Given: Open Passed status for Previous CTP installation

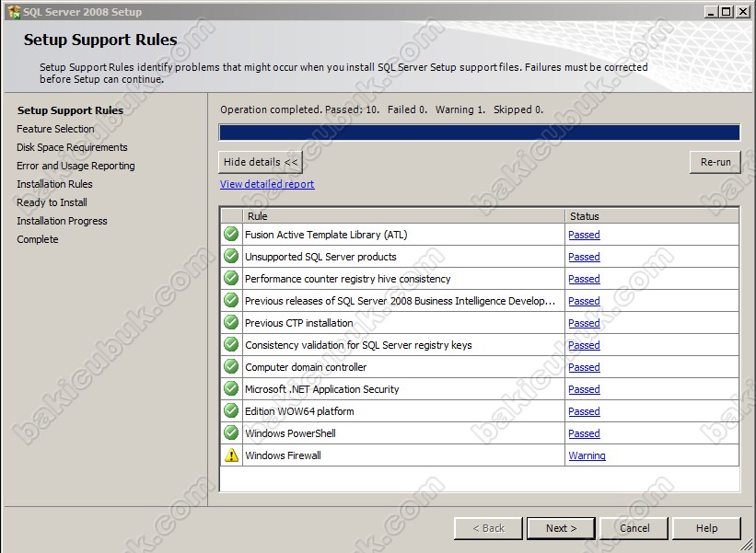Looking at the screenshot, I should pos(584,323).
